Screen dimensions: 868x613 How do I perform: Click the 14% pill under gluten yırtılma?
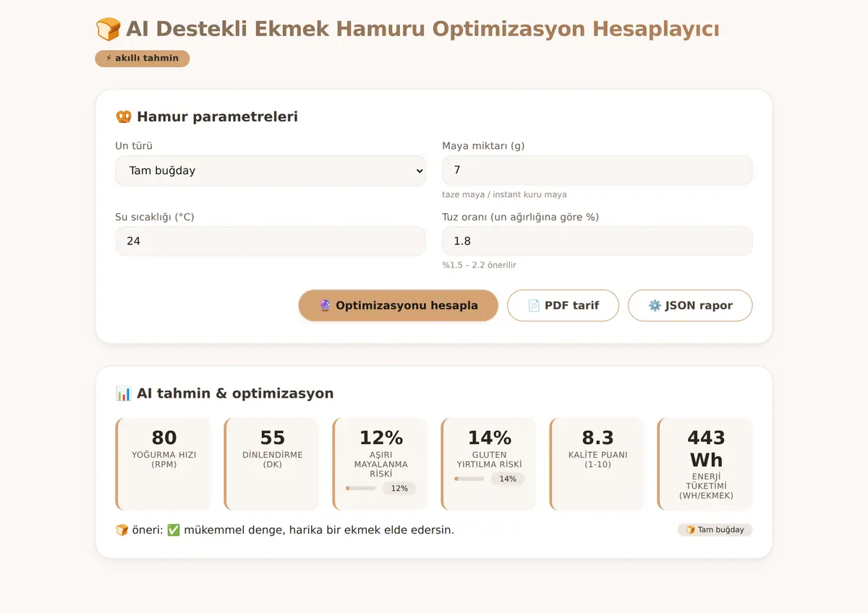point(508,479)
